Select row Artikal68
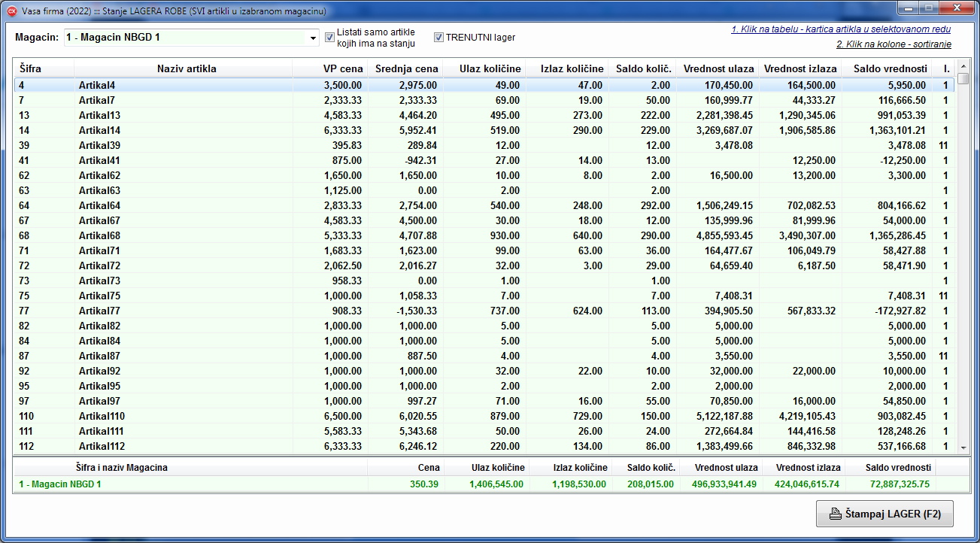The height and width of the screenshot is (543, 980). pos(484,235)
